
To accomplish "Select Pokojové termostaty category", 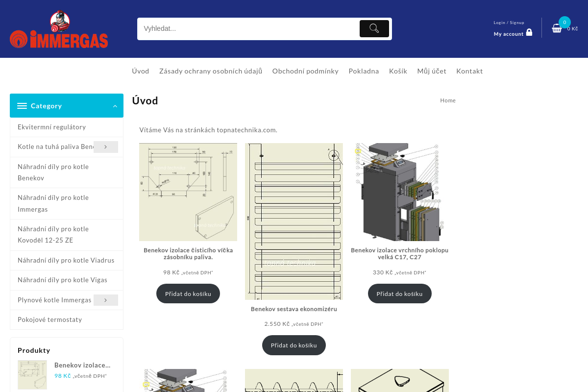I will point(50,319).
